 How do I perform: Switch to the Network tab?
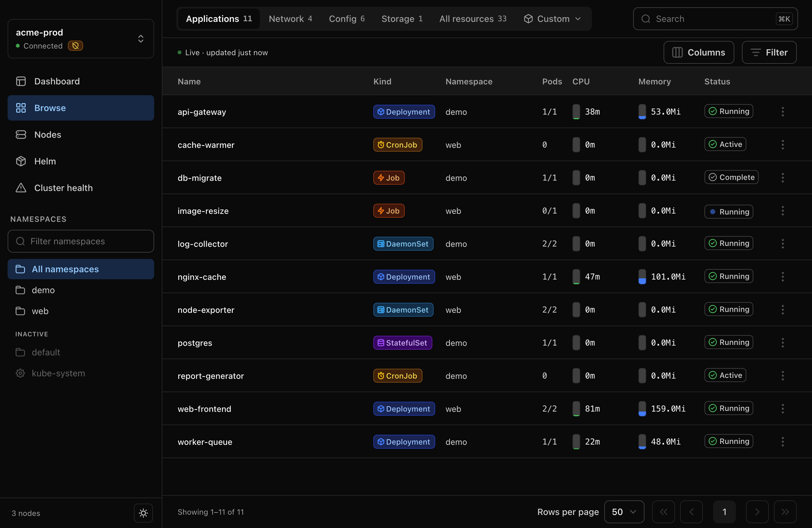click(x=290, y=19)
